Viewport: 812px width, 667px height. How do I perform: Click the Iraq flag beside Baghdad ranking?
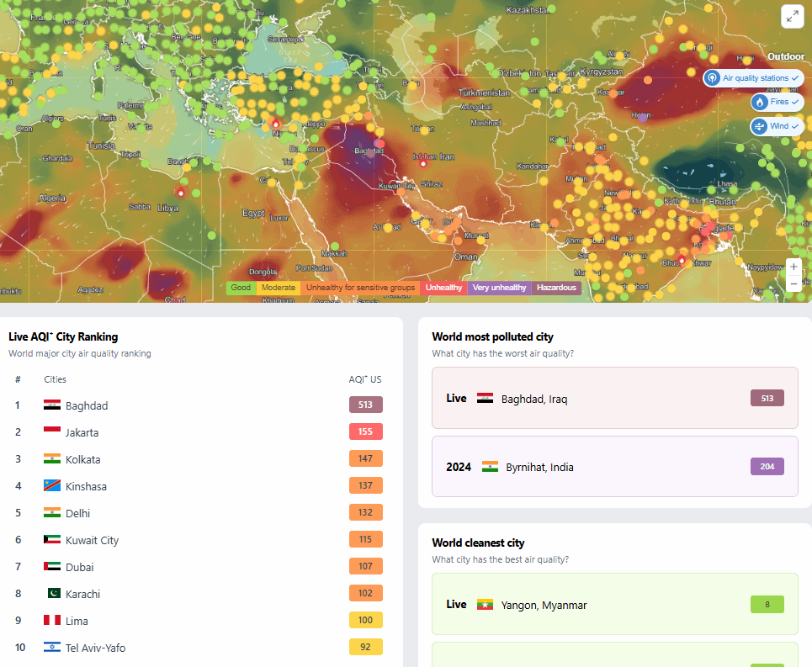click(x=52, y=405)
